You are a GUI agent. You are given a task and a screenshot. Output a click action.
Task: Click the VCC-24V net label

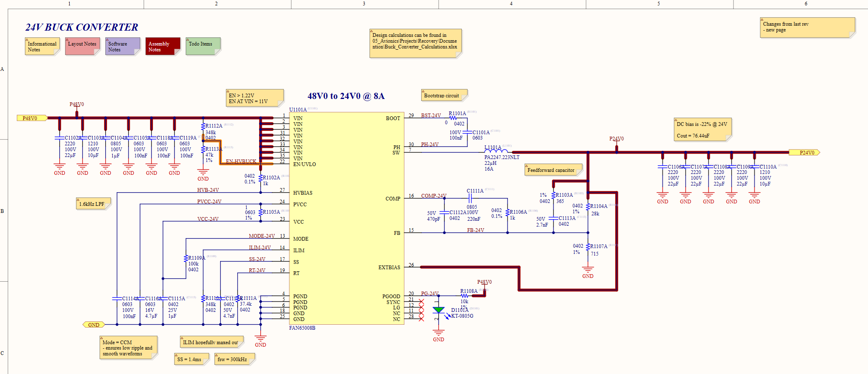(208, 219)
